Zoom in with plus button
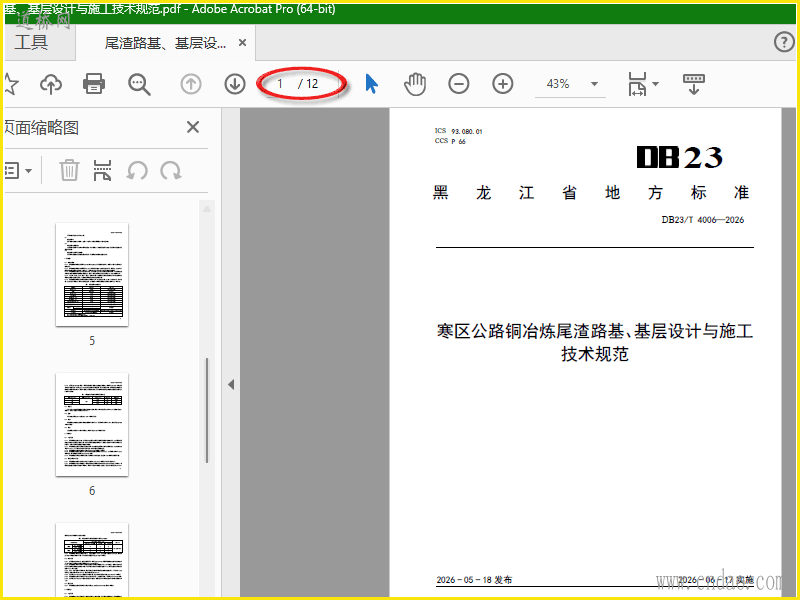Image resolution: width=800 pixels, height=600 pixels. coord(503,84)
